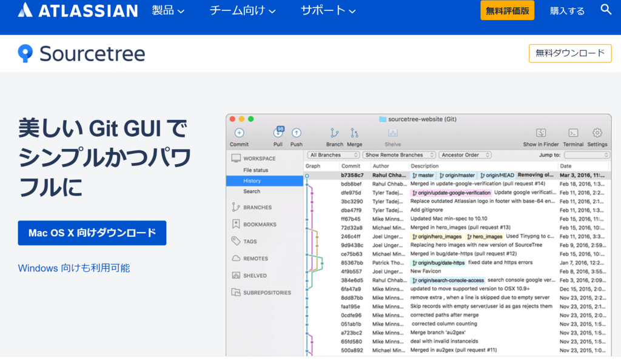Click the Sourcetree logo icon
The width and height of the screenshot is (621, 364).
pyautogui.click(x=25, y=53)
